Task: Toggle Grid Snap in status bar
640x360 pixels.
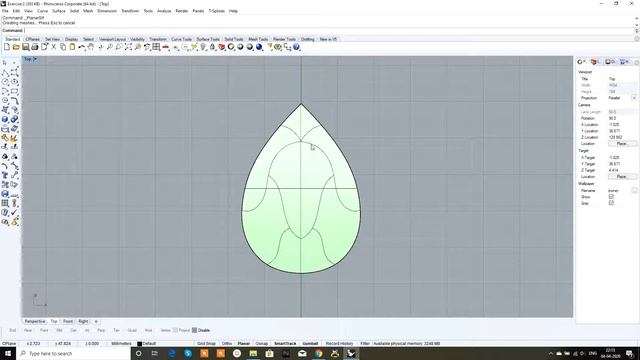Action: pyautogui.click(x=206, y=344)
